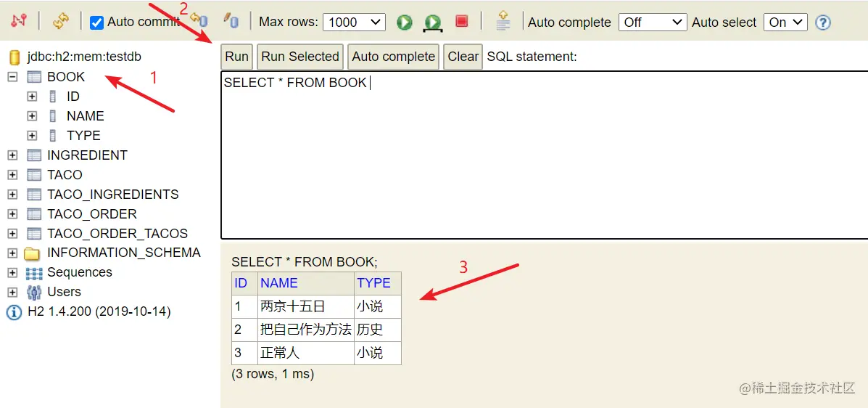Open the Help question mark icon
The image size is (868, 408).
point(823,23)
